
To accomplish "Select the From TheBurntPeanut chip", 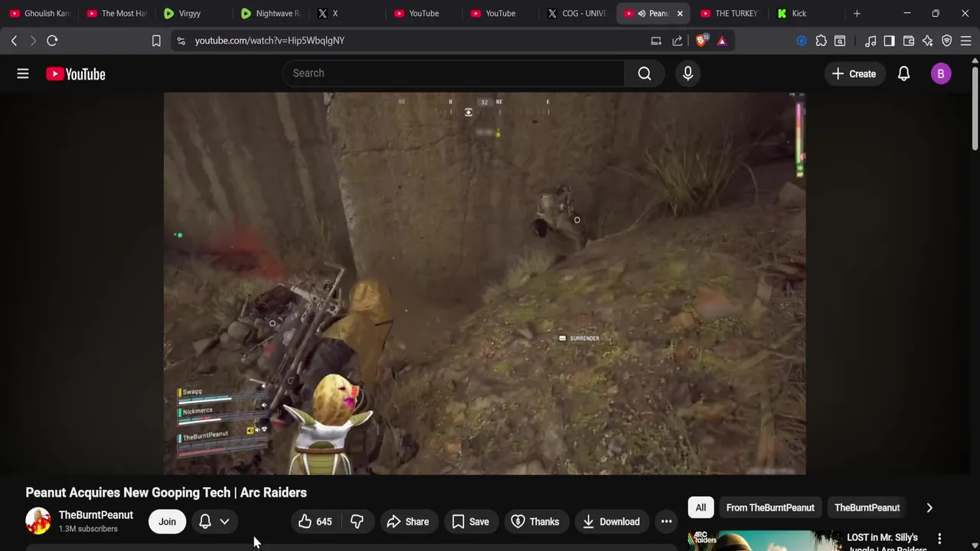I will coord(770,507).
